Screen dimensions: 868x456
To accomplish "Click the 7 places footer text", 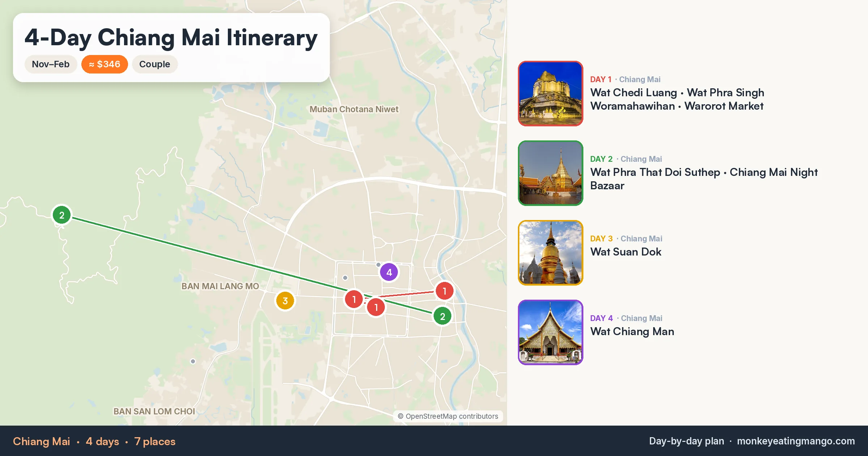I will click(x=155, y=442).
